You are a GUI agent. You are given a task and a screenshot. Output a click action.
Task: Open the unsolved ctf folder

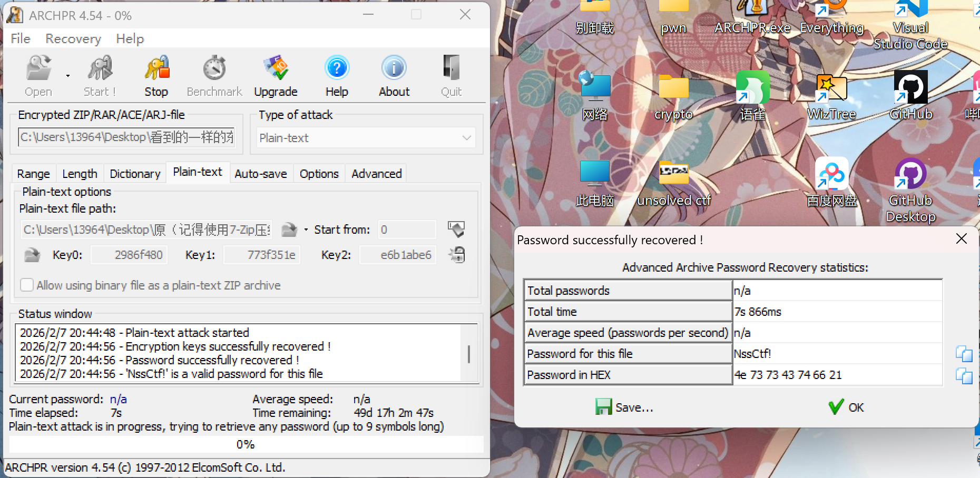[674, 183]
